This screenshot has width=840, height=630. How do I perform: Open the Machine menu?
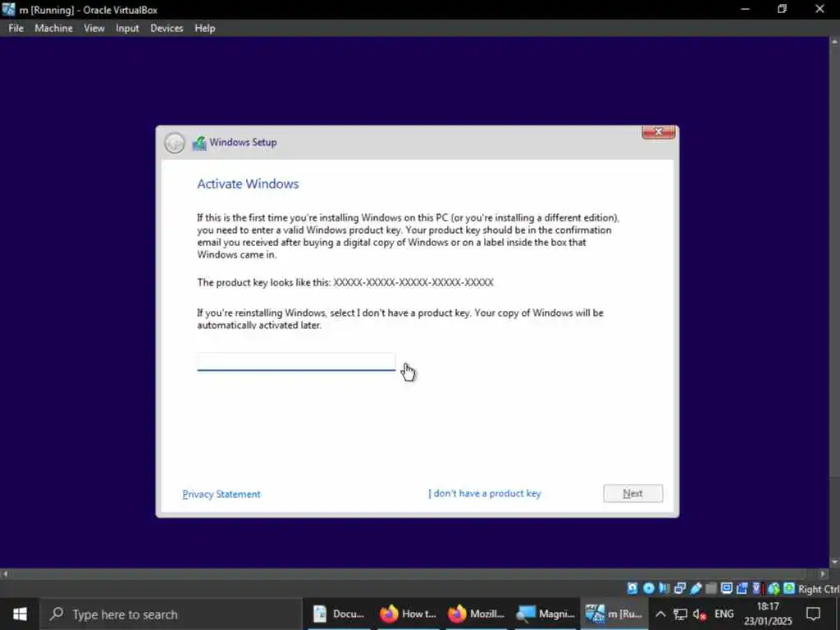(53, 29)
